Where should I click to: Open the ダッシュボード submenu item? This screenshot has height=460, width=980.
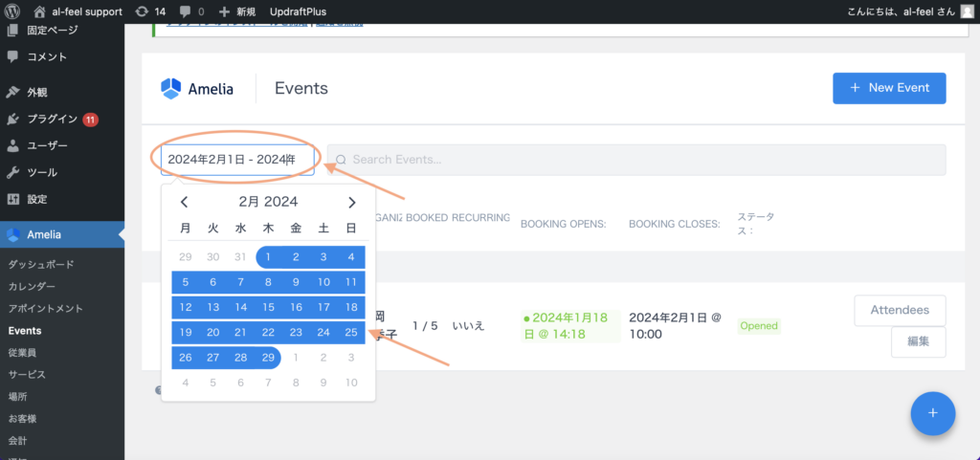41,264
